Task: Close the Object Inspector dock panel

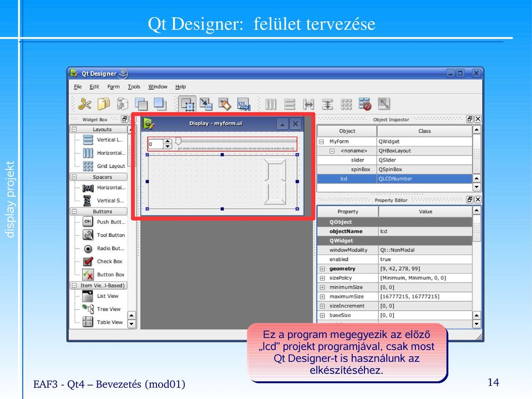Action: pyautogui.click(x=478, y=119)
